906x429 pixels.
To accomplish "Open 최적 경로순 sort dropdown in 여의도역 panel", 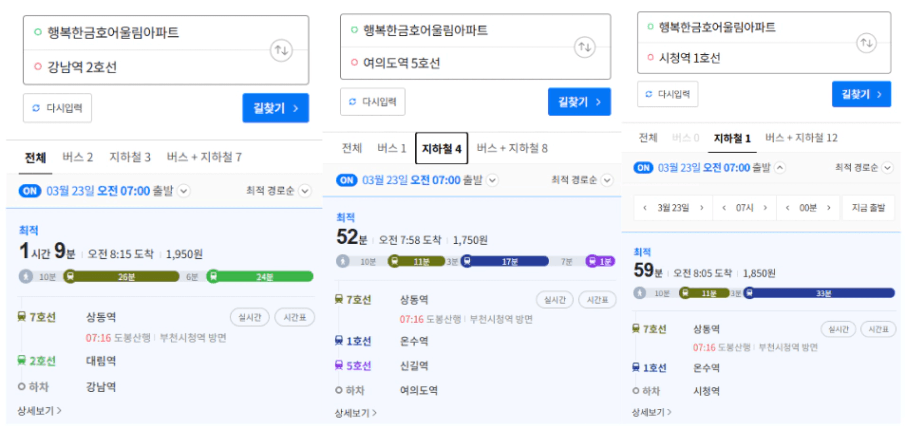I will (x=582, y=180).
